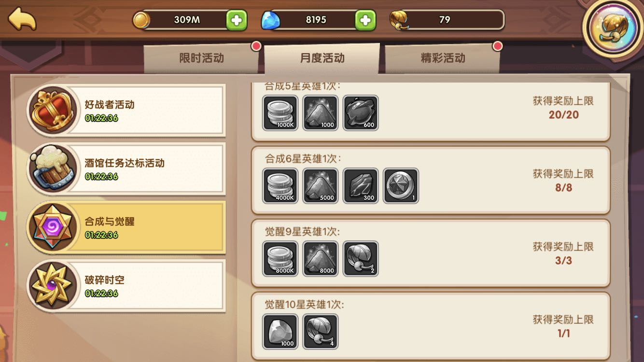Tap the 300 stone reward in 6-star row
Image resolution: width=644 pixels, height=362 pixels.
[x=361, y=186]
